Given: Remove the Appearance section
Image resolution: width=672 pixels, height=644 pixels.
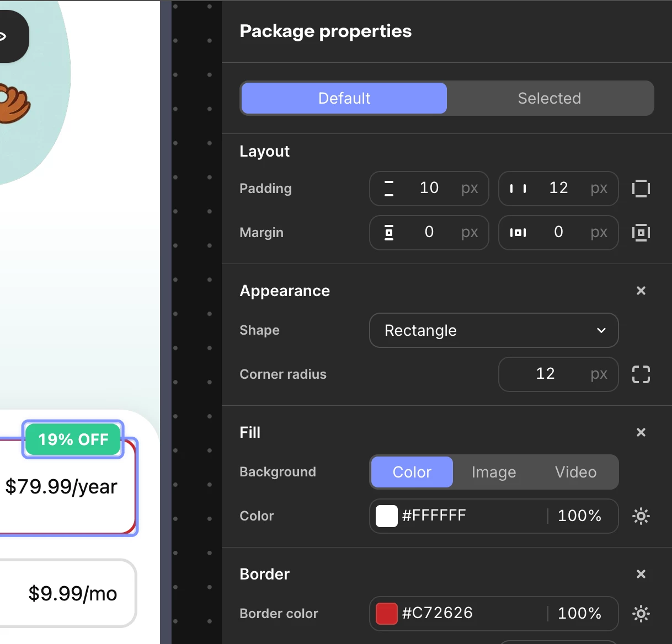Looking at the screenshot, I should 641,291.
